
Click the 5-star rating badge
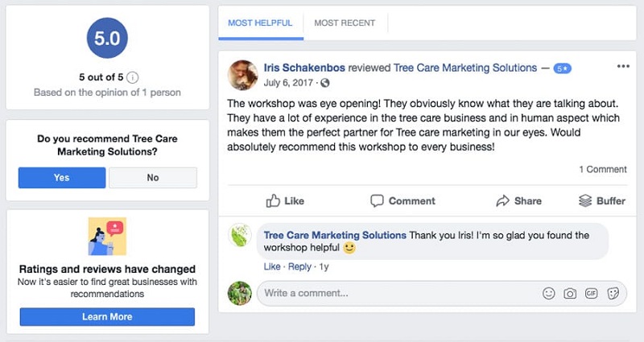562,68
